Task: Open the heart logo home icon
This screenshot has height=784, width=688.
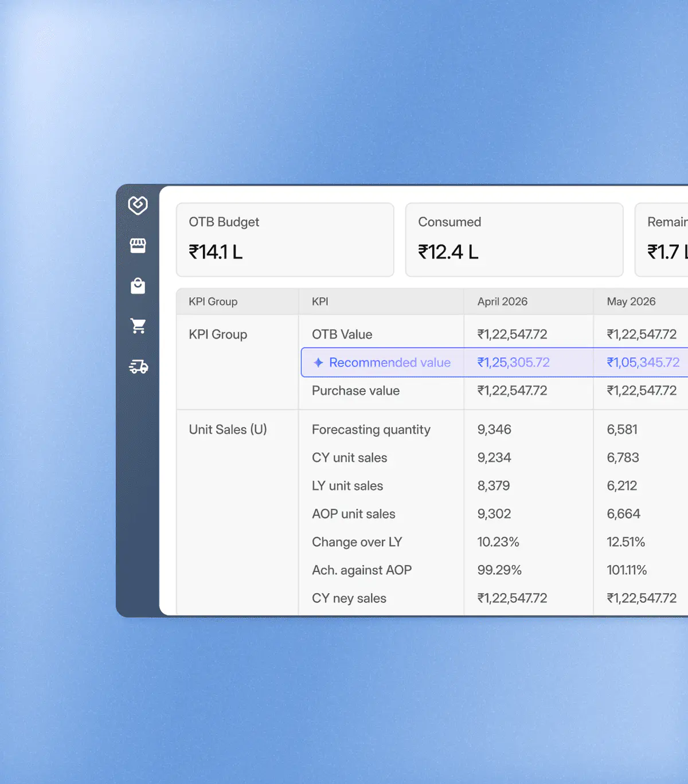Action: pyautogui.click(x=138, y=205)
